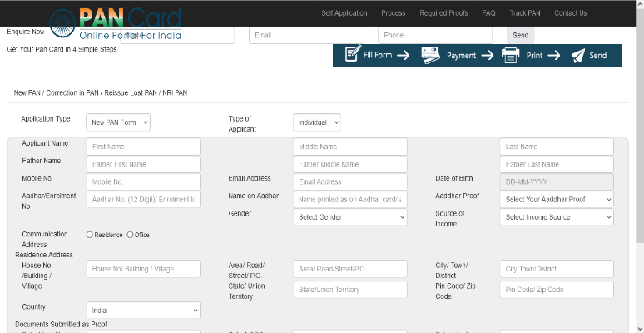Open the Required Proofs menu item

[x=443, y=13]
